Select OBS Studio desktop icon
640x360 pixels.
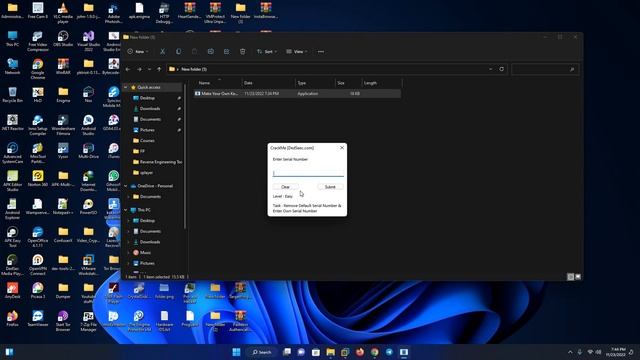[x=63, y=40]
